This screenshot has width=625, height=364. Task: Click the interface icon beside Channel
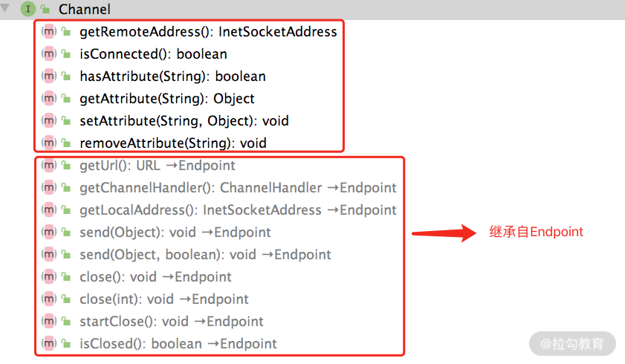[28, 9]
